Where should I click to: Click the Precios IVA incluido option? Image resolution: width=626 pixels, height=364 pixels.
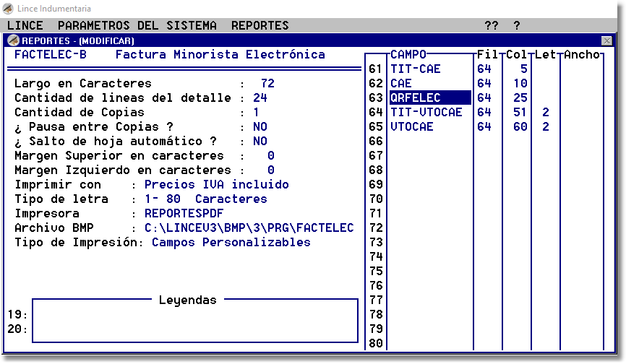pyautogui.click(x=216, y=185)
